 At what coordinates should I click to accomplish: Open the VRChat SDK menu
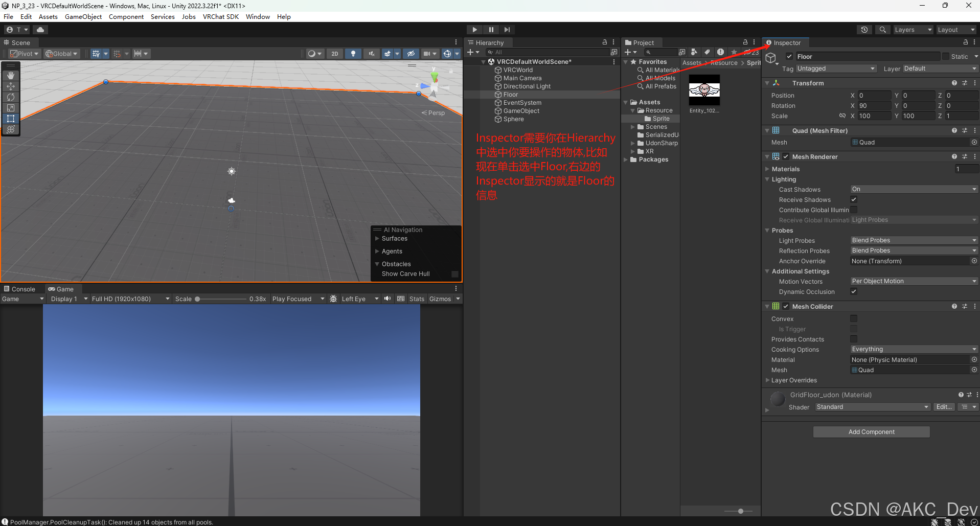[x=221, y=17]
